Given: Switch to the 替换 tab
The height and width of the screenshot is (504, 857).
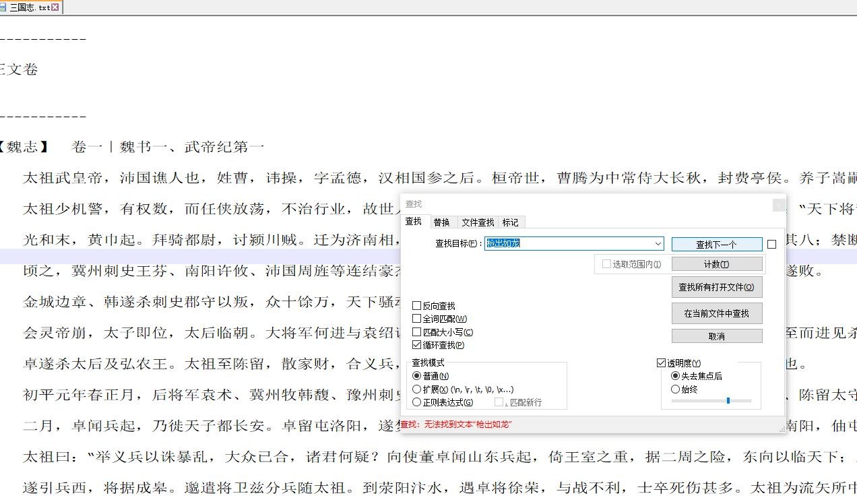Looking at the screenshot, I should [x=441, y=222].
